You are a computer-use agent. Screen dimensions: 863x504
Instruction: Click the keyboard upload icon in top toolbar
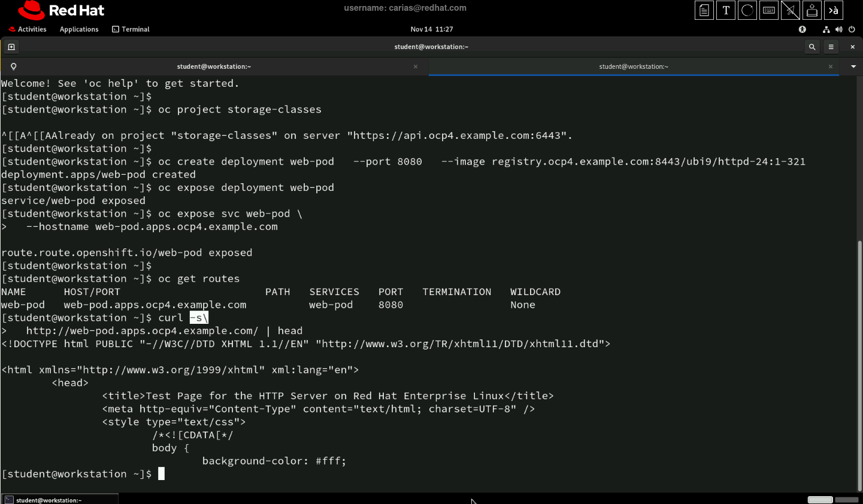[812, 10]
